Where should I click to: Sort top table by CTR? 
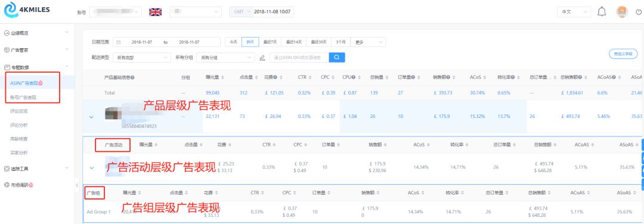[311, 77]
